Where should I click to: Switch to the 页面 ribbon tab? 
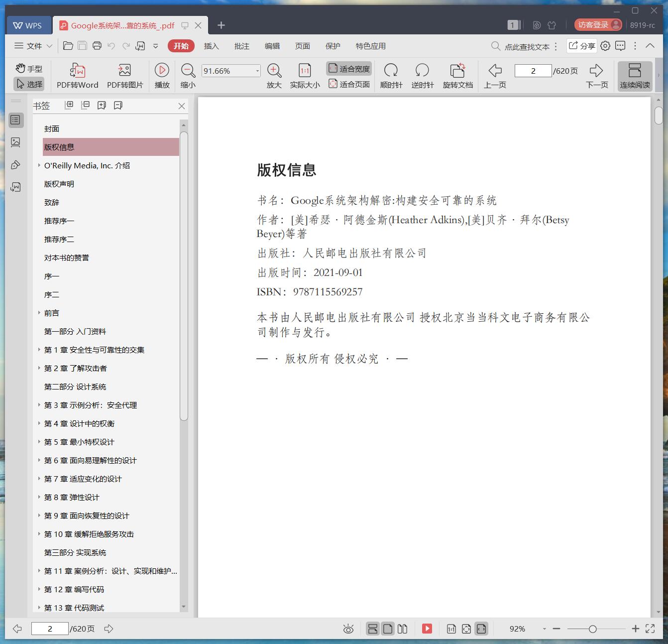[302, 46]
